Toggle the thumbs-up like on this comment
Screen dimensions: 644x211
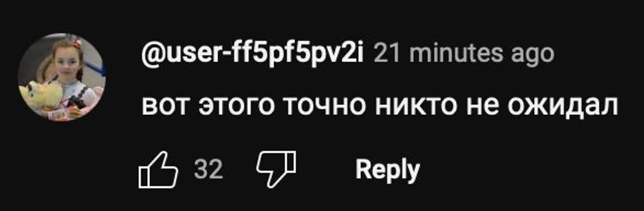(158, 170)
